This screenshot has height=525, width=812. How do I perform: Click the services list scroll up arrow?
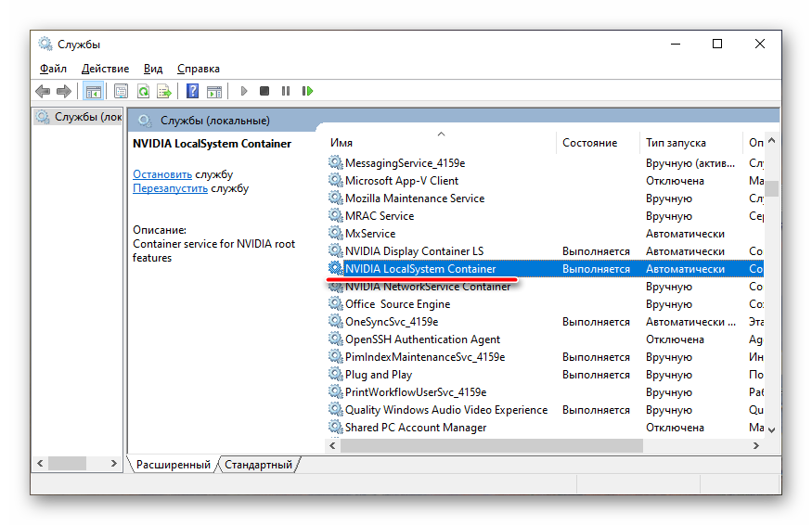771,140
